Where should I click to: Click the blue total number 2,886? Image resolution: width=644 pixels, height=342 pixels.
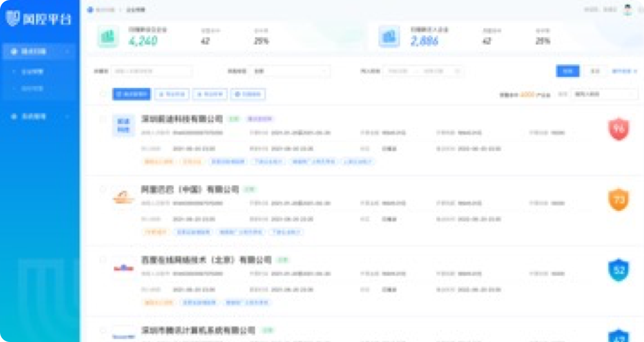[x=424, y=41]
